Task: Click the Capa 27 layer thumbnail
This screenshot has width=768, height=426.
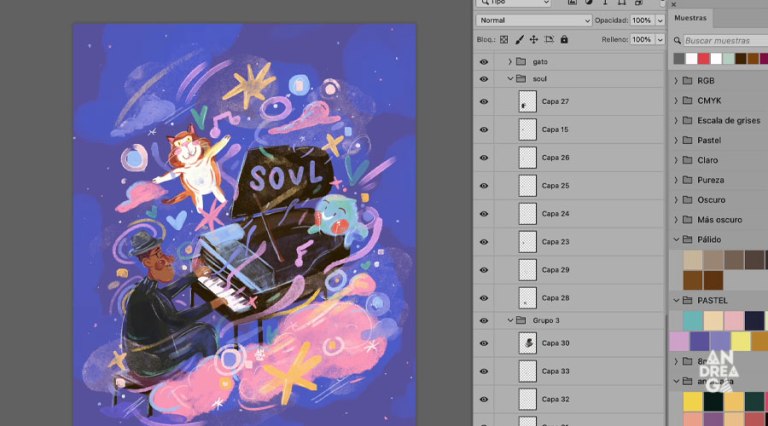Action: tap(528, 102)
